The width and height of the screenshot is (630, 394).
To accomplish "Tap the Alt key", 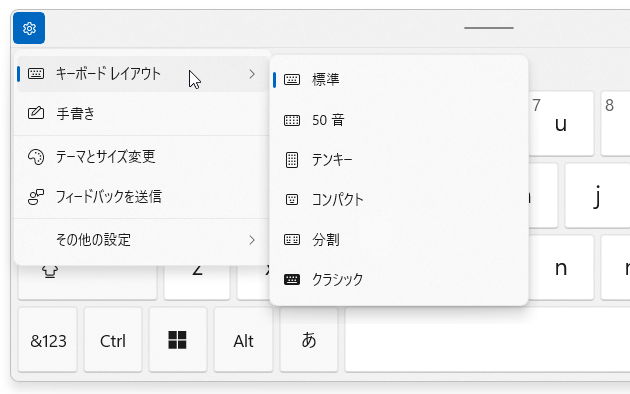I will click(x=243, y=340).
